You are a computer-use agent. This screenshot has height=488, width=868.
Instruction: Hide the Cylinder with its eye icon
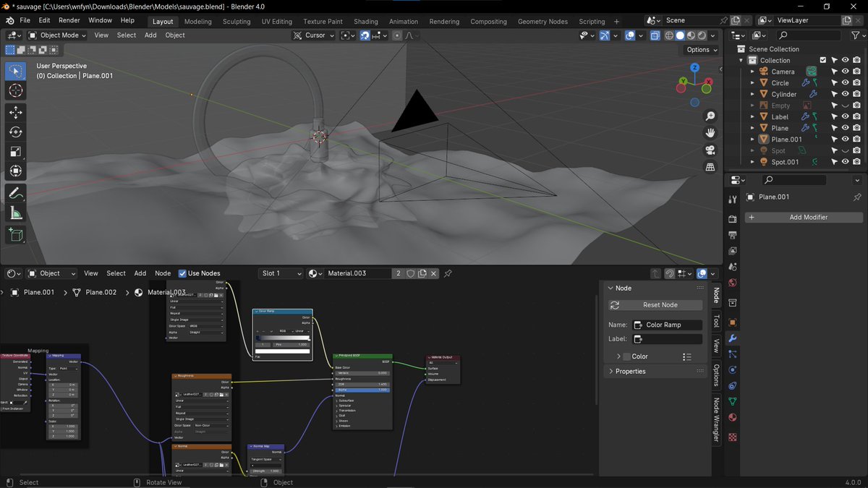(845, 94)
